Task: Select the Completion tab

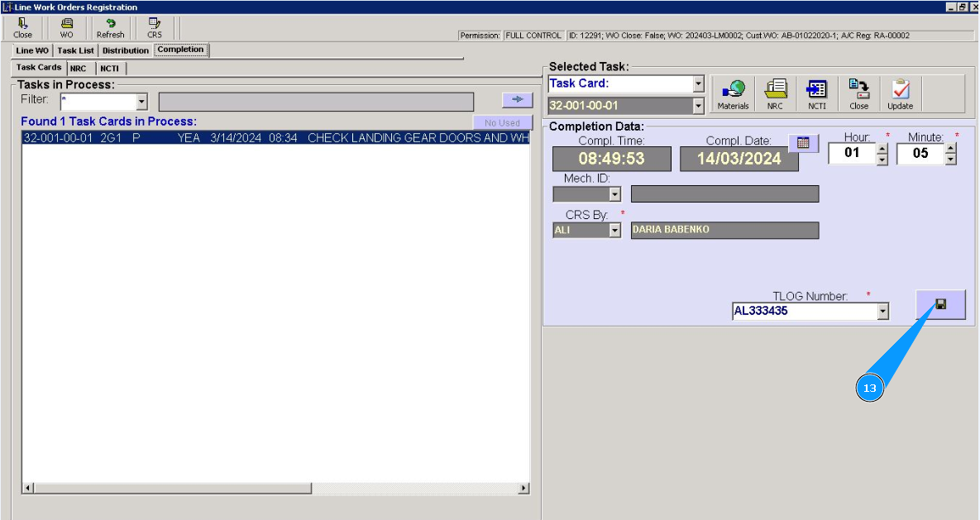Action: (x=180, y=50)
